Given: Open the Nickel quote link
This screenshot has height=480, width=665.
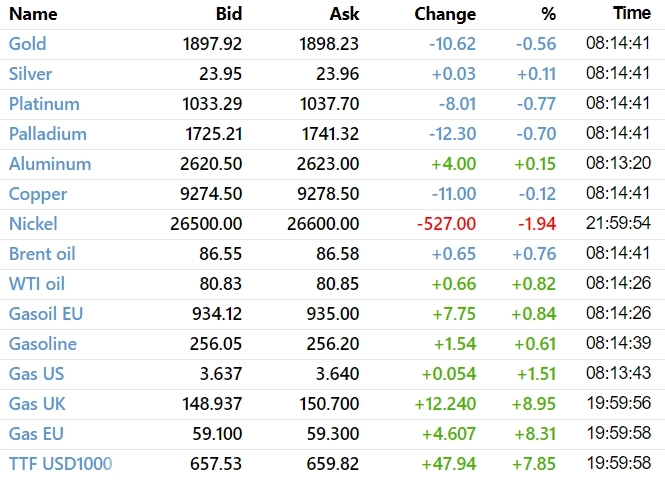Looking at the screenshot, I should pyautogui.click(x=33, y=224).
